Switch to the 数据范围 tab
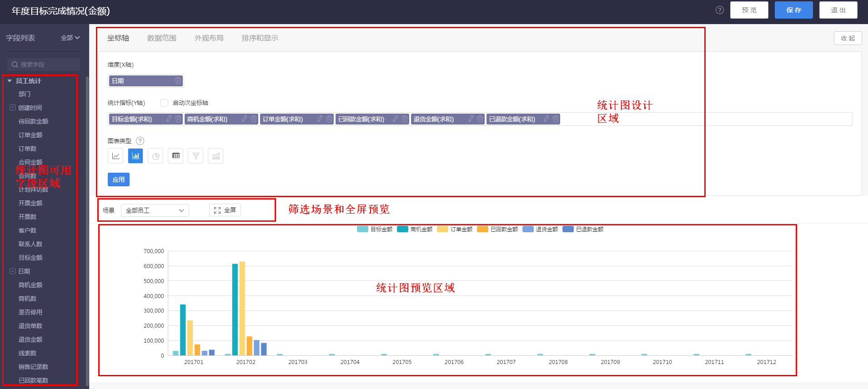This screenshot has width=868, height=389. [161, 38]
